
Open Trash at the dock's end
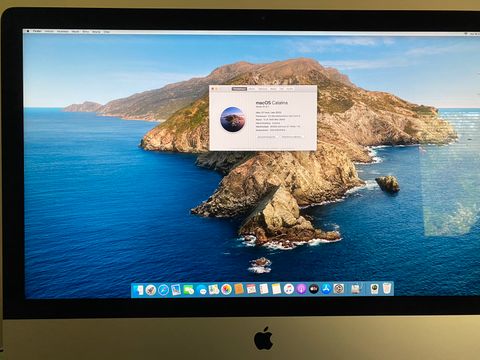pyautogui.click(x=387, y=288)
